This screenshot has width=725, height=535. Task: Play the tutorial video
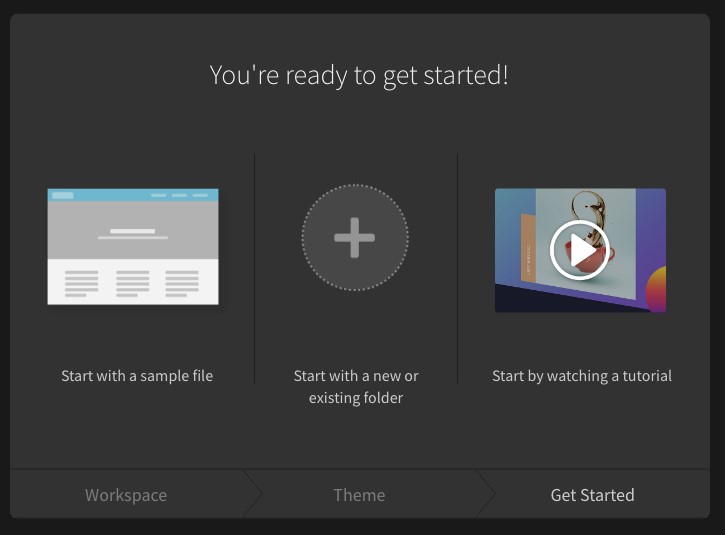tap(579, 250)
